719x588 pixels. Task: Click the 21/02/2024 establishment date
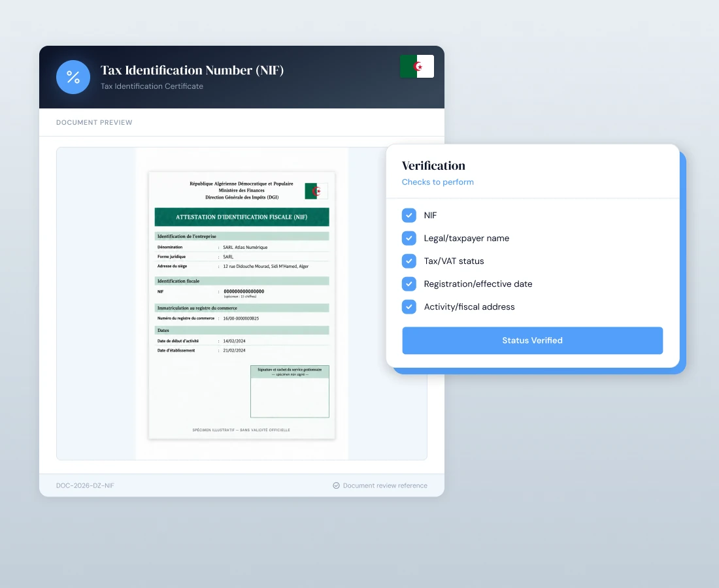[234, 350]
